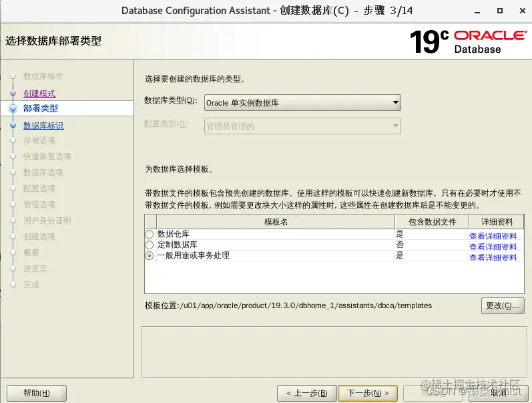Click the 部署类型 current step circle icon

pos(13,108)
